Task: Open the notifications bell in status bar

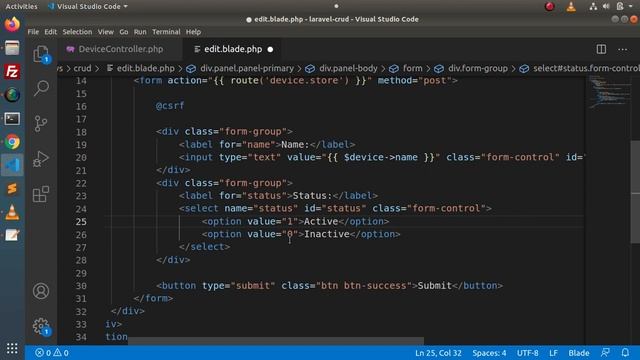Action: pyautogui.click(x=625, y=353)
